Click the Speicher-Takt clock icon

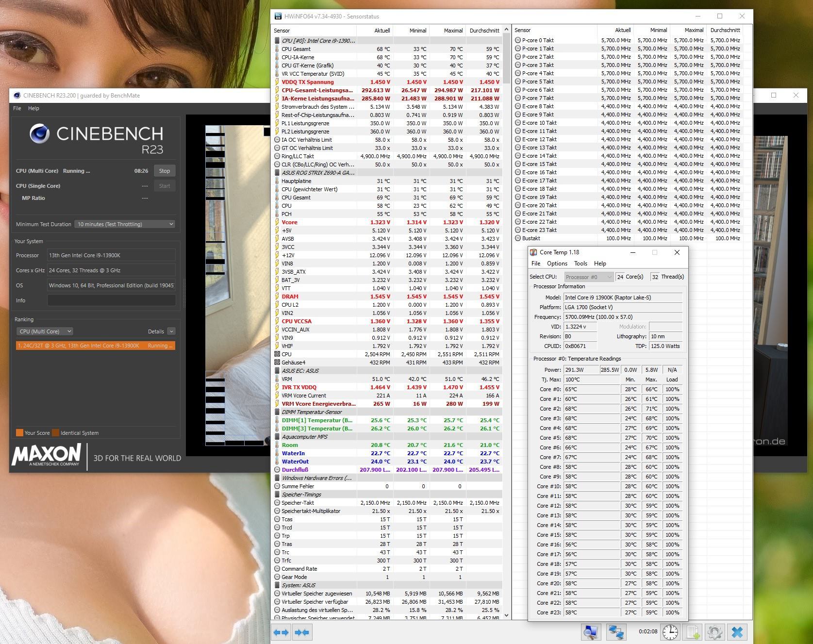(x=277, y=503)
